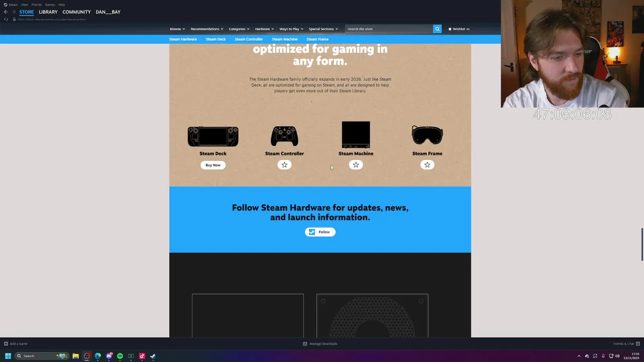Viewport: 644px width, 362px height.
Task: Wishlist the Steam Controller with its star
Action: pos(284,165)
